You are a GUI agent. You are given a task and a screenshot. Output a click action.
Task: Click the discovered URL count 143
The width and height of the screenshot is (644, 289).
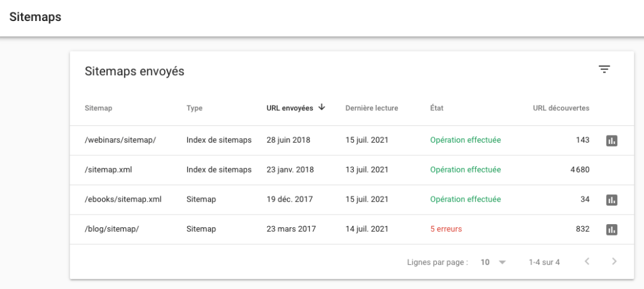pyautogui.click(x=582, y=140)
